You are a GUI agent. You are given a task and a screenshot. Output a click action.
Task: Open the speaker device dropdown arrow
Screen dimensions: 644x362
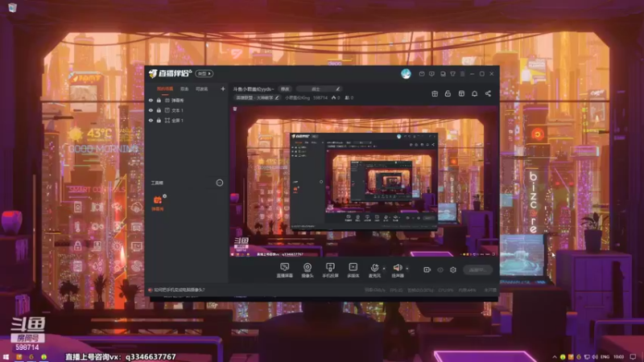[407, 269]
